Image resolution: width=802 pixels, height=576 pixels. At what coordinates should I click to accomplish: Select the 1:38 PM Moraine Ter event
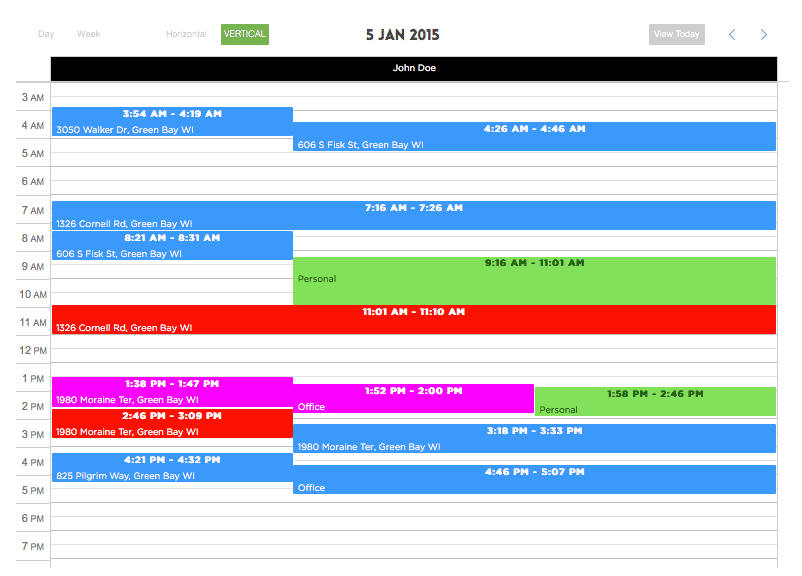click(x=172, y=391)
